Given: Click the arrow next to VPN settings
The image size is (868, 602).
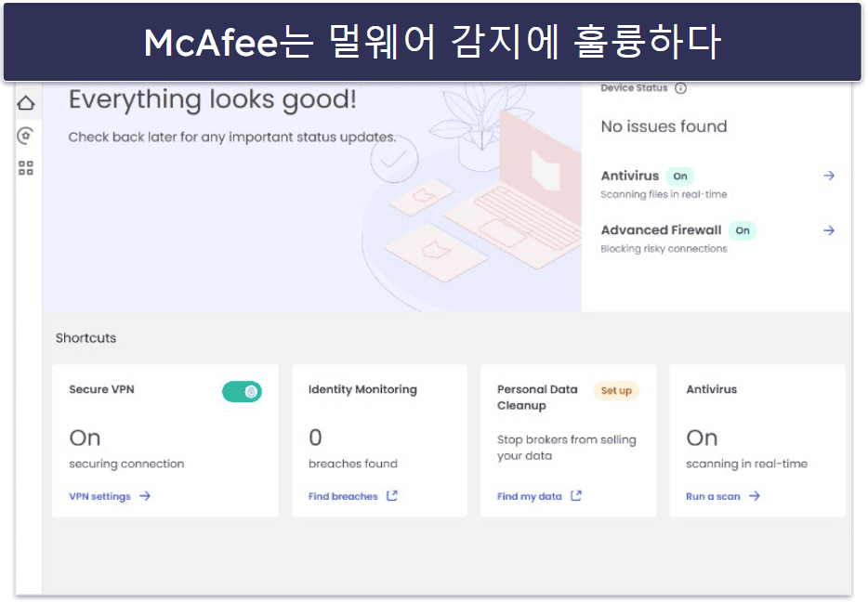Looking at the screenshot, I should coord(145,496).
